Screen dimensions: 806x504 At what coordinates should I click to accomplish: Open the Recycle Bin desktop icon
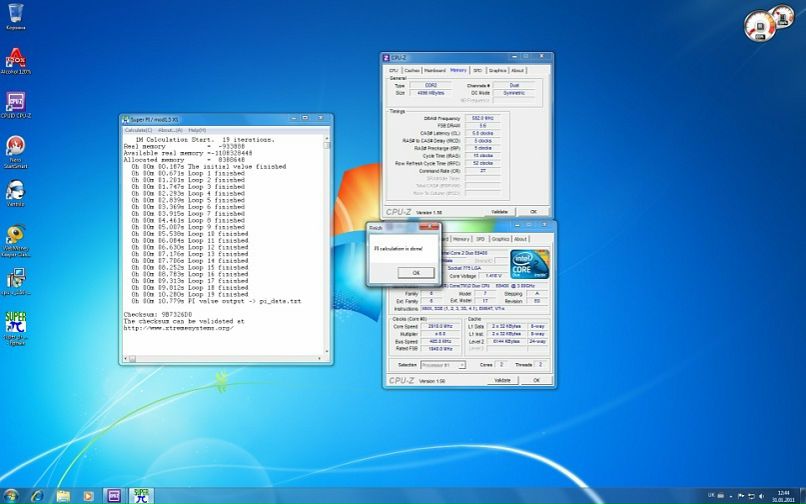click(x=16, y=15)
